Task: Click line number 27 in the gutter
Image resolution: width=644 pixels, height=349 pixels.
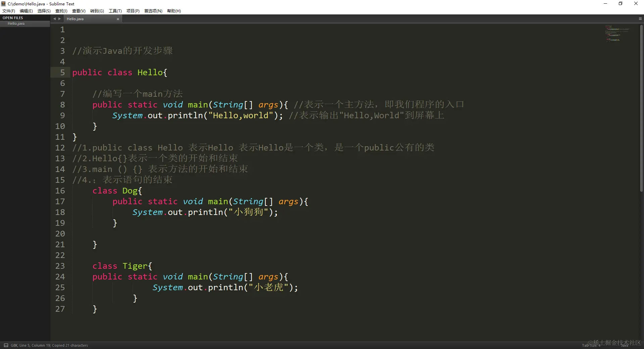Action: pos(60,309)
